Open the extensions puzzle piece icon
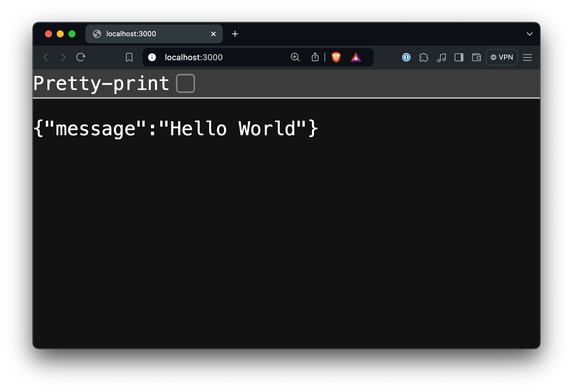The width and height of the screenshot is (573, 392). pos(424,57)
